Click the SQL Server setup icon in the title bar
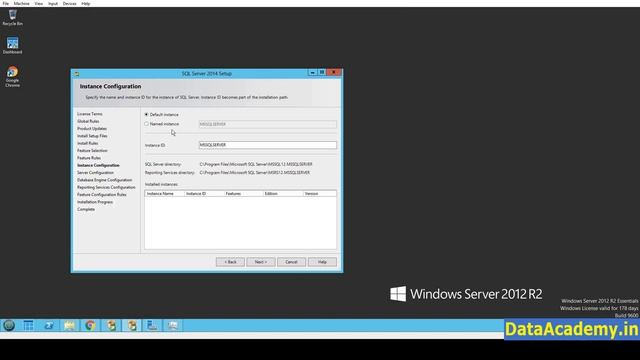The image size is (640, 360). [77, 74]
